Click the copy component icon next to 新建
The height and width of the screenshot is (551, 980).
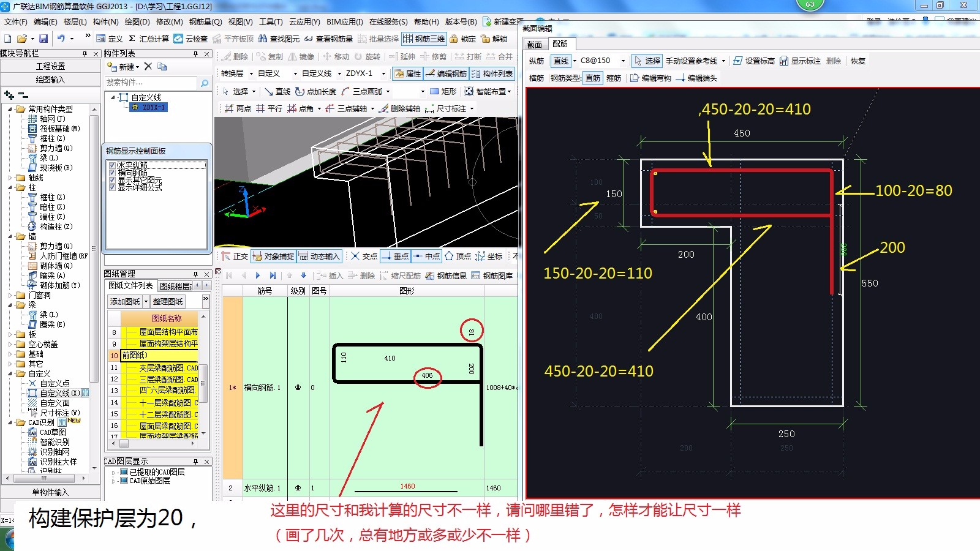(x=162, y=66)
